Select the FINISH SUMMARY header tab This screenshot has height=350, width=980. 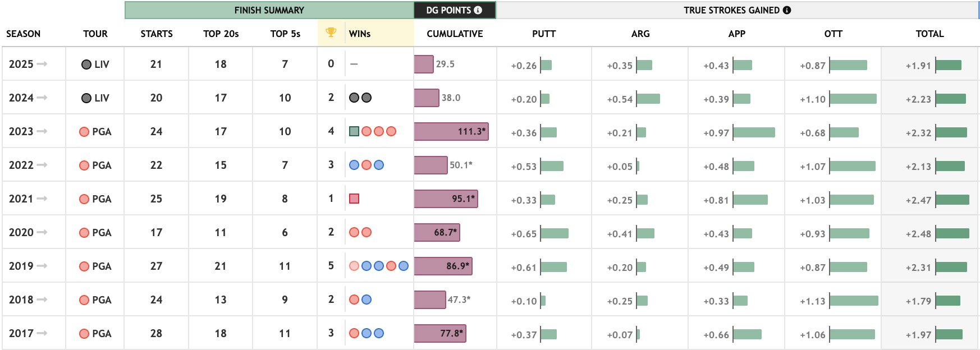pos(269,10)
